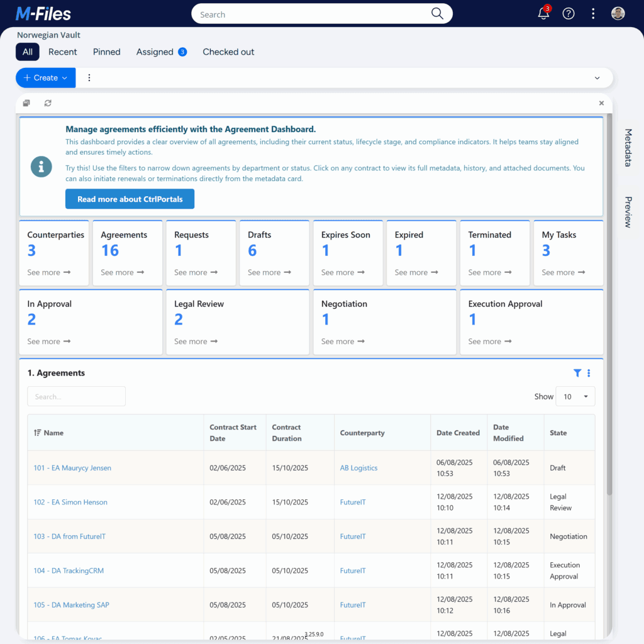Click the stacked windows icon above dashboard
Image resolution: width=644 pixels, height=644 pixels.
[26, 103]
